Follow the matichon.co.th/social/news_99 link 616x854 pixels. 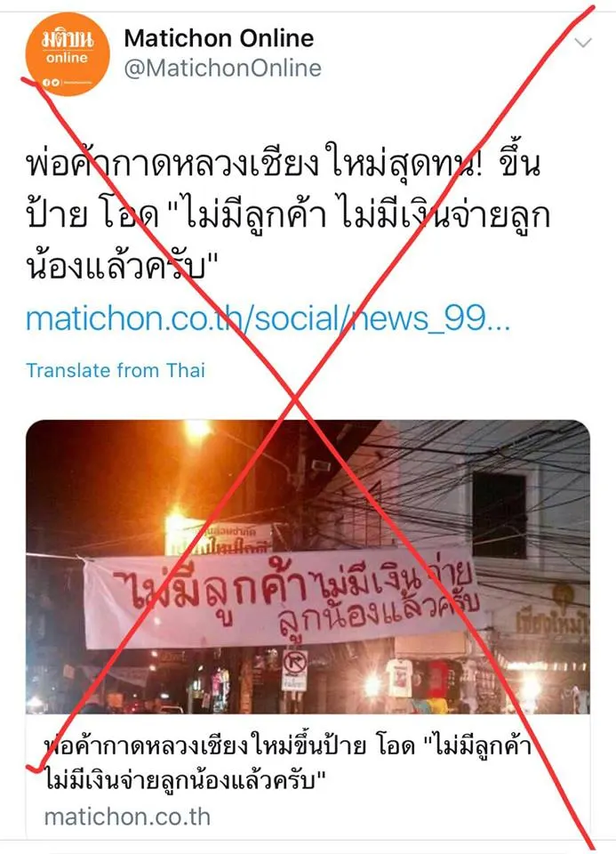(268, 318)
